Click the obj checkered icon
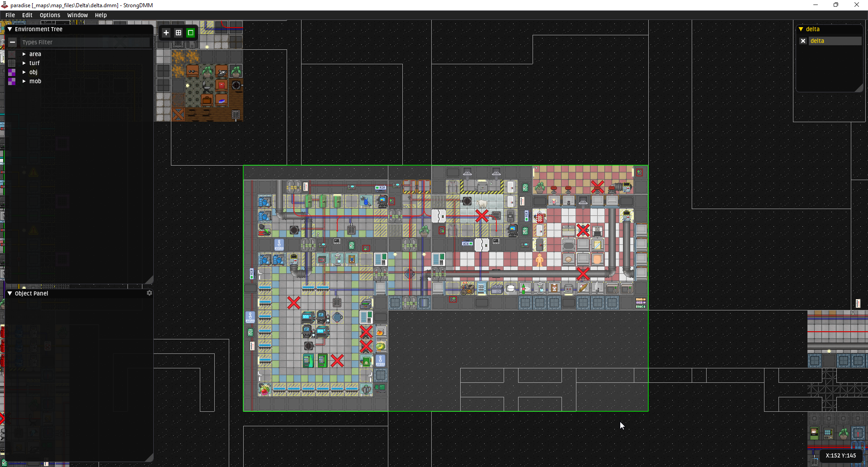868x467 pixels. tap(12, 72)
